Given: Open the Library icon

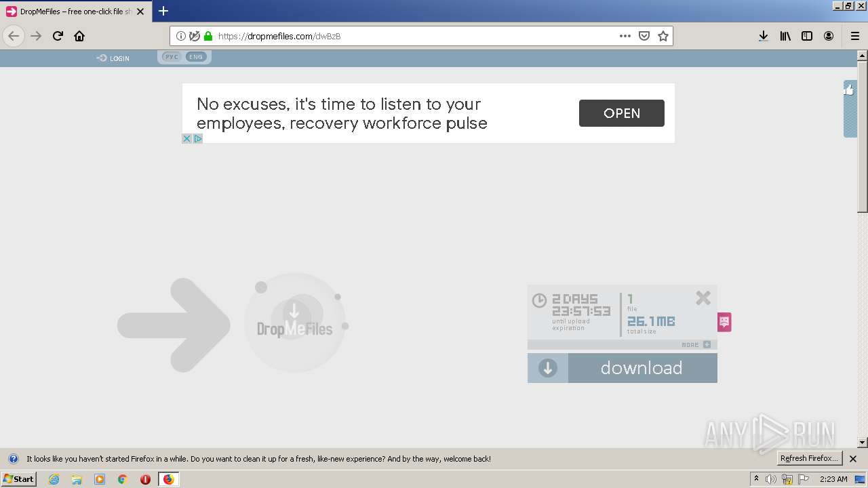Looking at the screenshot, I should (x=785, y=36).
